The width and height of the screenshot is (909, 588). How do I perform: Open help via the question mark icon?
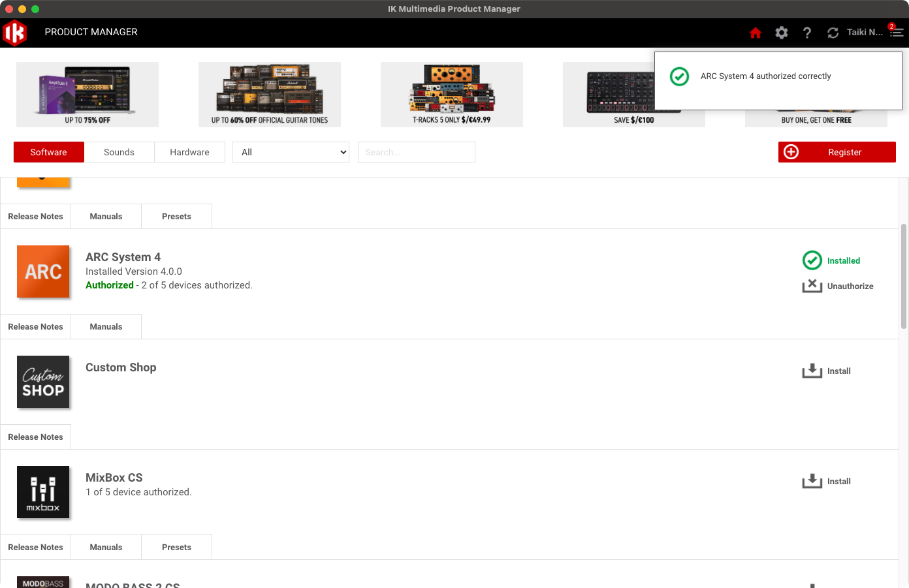pyautogui.click(x=807, y=33)
